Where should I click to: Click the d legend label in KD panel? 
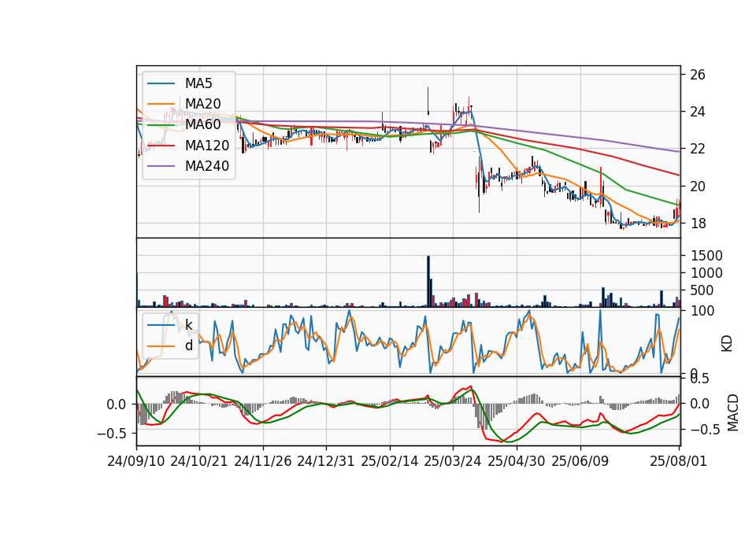pos(188,345)
